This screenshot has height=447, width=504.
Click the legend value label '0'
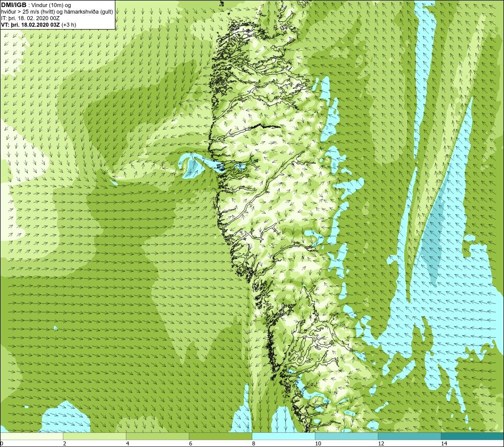coord(2,443)
